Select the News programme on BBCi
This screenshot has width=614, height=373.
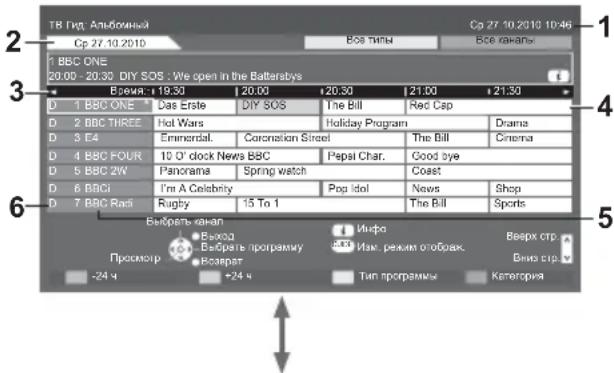pyautogui.click(x=447, y=189)
